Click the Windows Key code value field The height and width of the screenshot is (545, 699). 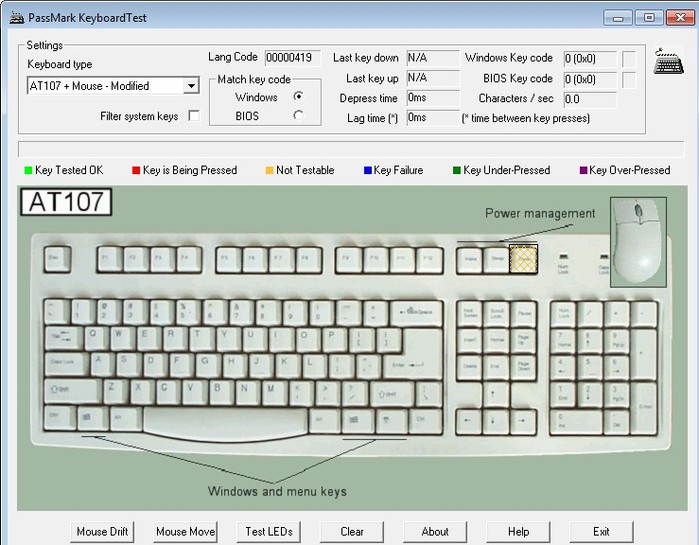(x=590, y=58)
